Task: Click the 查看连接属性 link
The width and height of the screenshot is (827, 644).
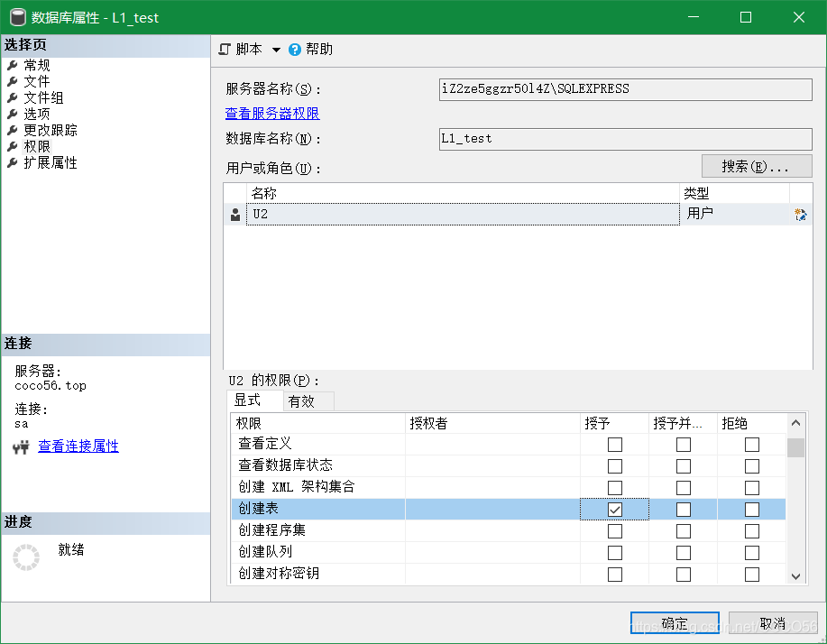Action: [x=78, y=446]
